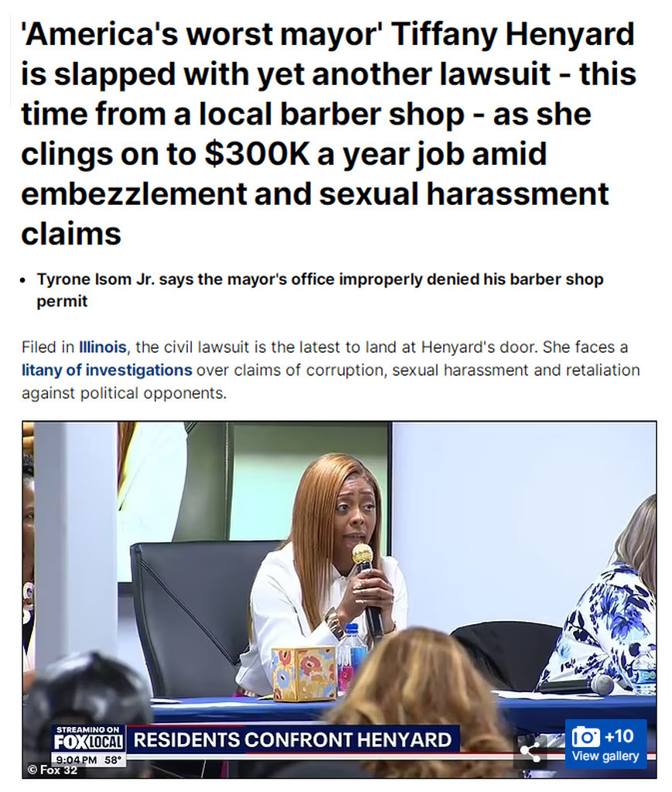672x792 pixels.
Task: Click the Fox Local logo in the photo
Action: pos(88,741)
